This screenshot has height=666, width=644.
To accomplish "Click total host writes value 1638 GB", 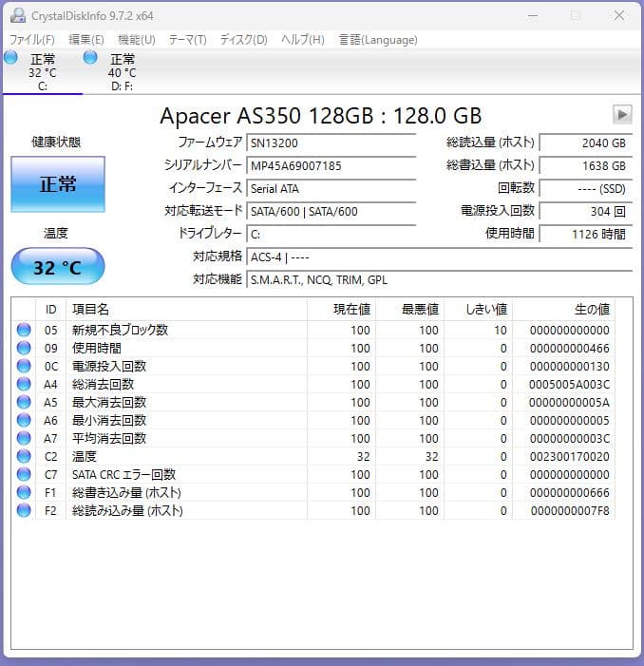I will 585,165.
